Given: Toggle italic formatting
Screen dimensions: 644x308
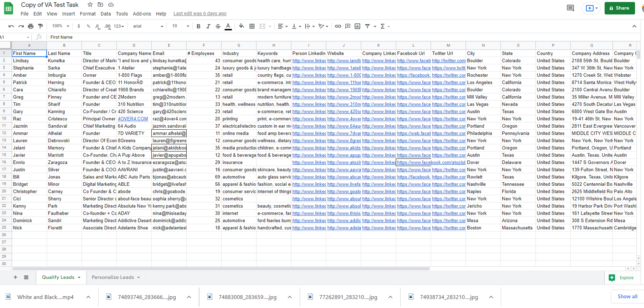Looking at the screenshot, I should coord(208,26).
